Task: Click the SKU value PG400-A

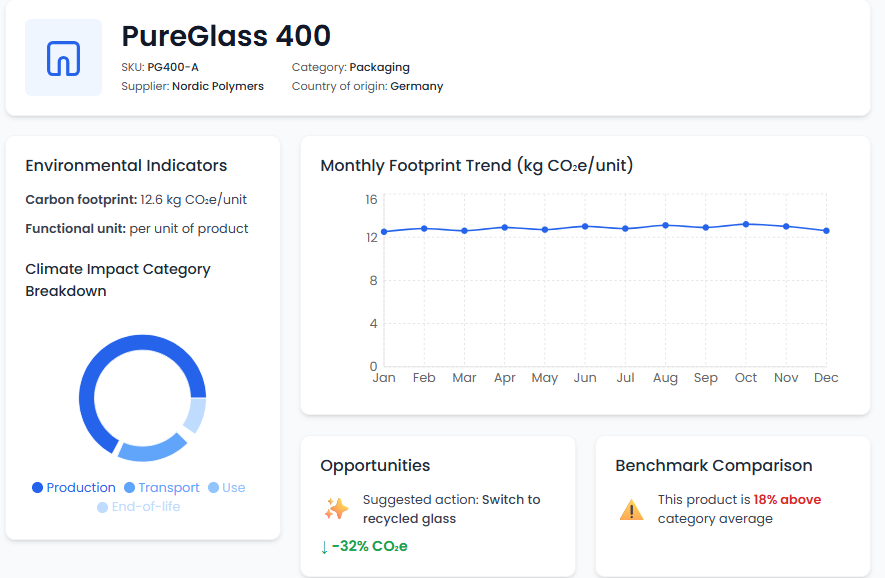Action: point(173,67)
